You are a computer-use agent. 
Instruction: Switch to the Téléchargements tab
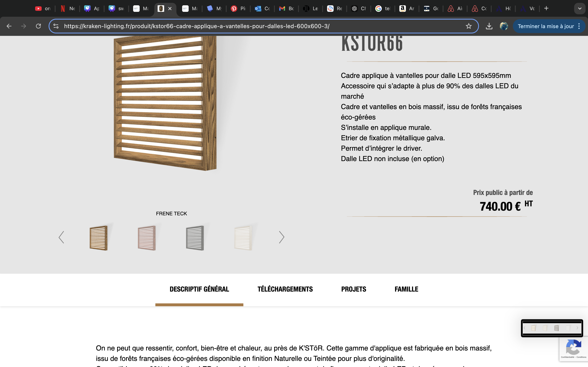tap(285, 289)
